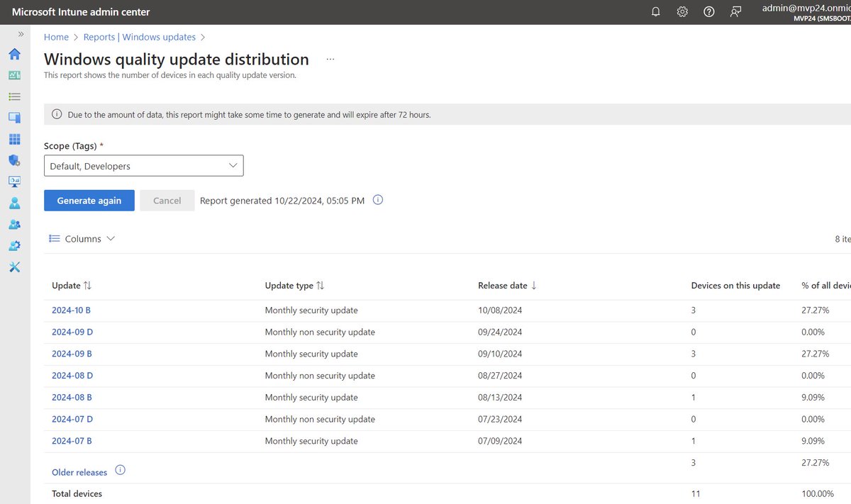
Task: Open the 2024-09 B update link
Action: (72, 354)
